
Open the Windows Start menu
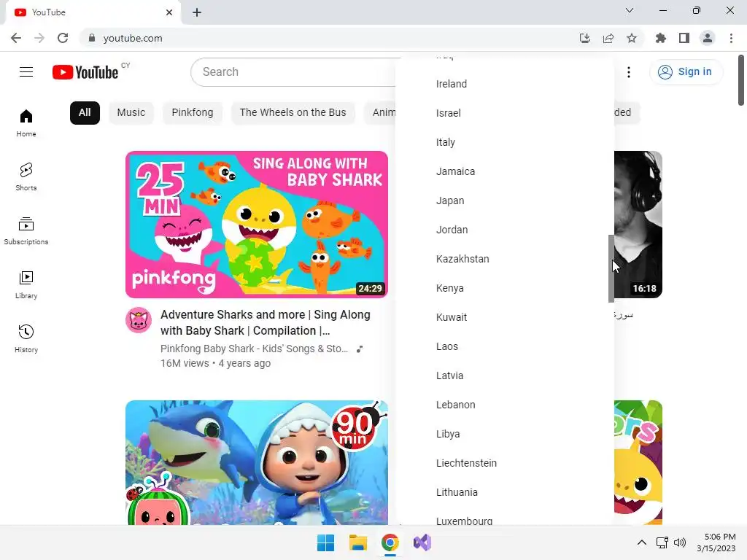tap(326, 542)
